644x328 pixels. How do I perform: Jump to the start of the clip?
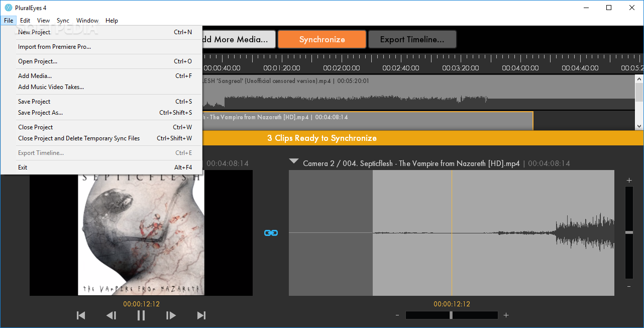pyautogui.click(x=81, y=315)
